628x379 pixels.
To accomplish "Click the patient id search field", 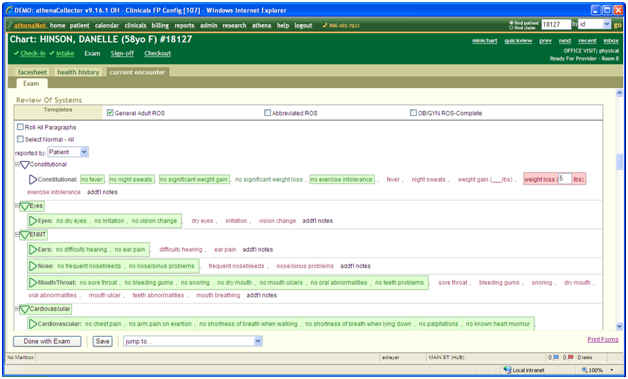I will [556, 24].
